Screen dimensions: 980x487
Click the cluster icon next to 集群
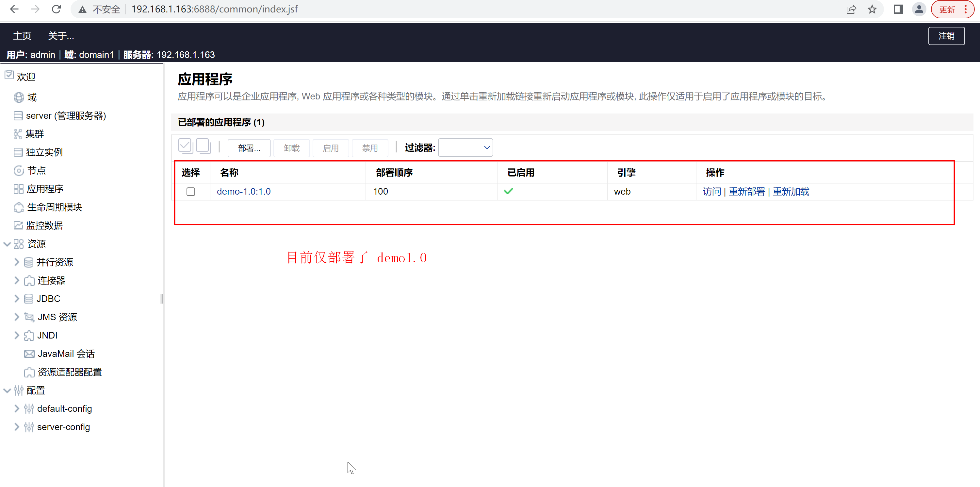tap(18, 134)
